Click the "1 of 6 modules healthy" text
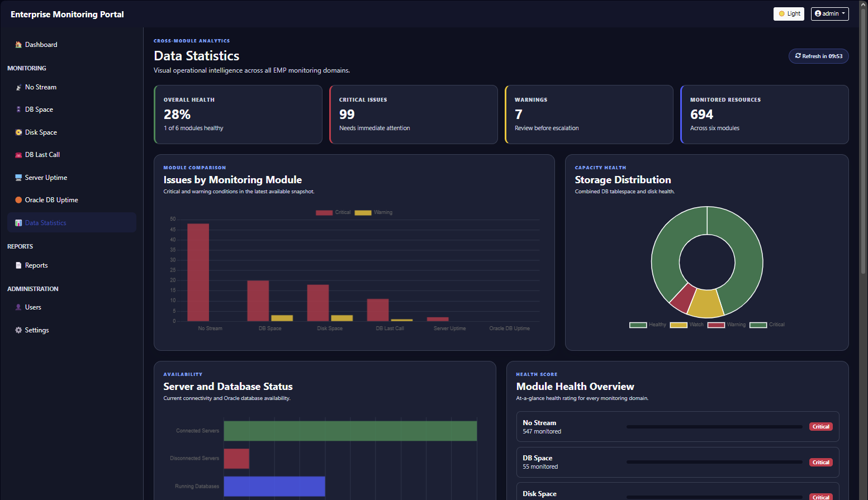 pos(193,128)
